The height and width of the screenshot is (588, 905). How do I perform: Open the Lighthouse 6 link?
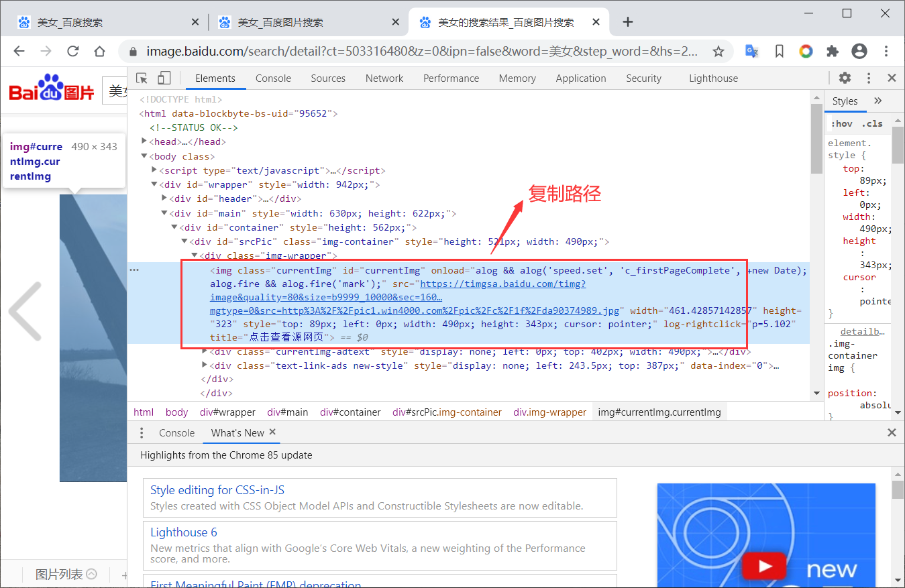(x=183, y=532)
